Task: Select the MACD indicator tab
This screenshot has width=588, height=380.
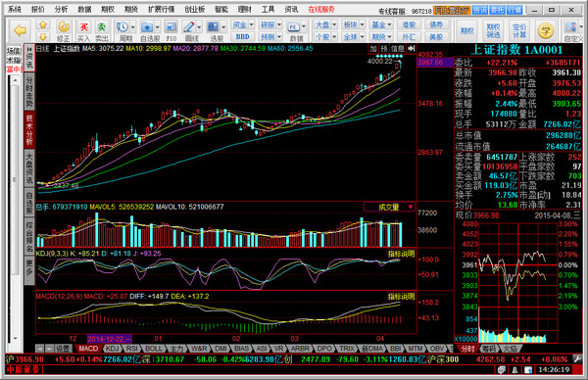Action: (88, 349)
